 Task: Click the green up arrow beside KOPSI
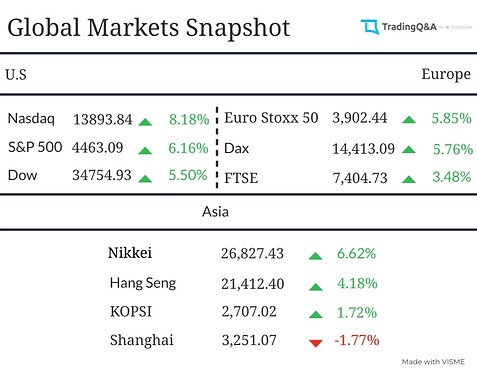[x=315, y=314]
